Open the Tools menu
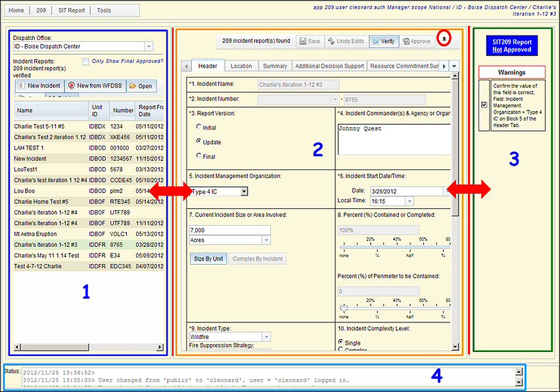The image size is (560, 392). coord(104,11)
